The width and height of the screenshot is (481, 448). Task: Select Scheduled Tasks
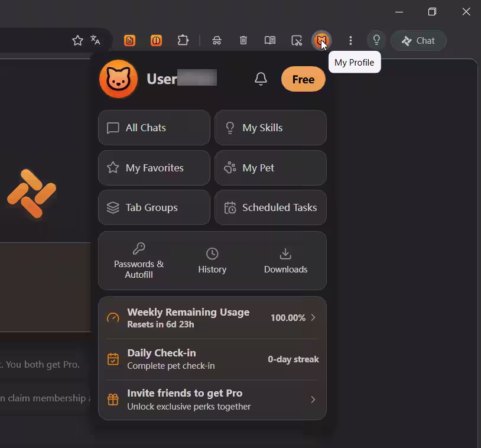[x=271, y=207]
